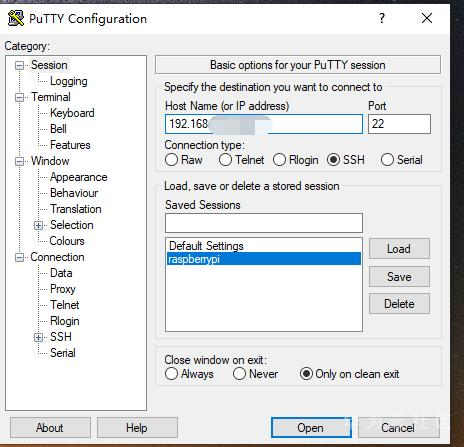Close the PuTTY Configuration dialog

(427, 18)
